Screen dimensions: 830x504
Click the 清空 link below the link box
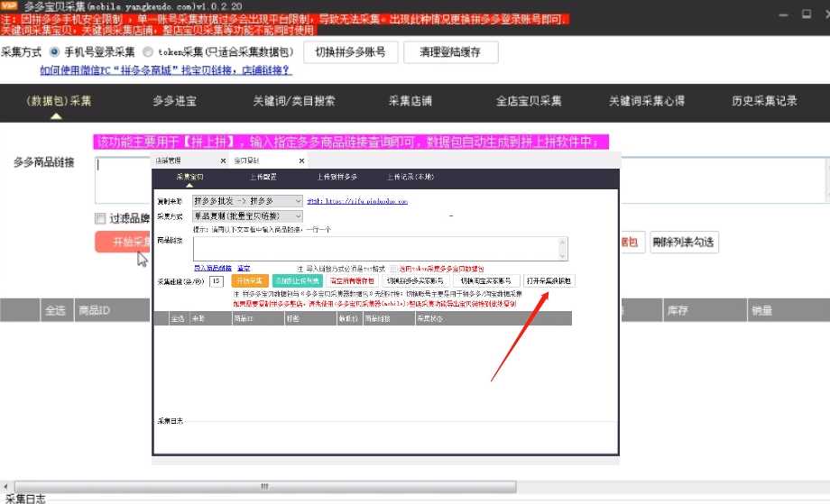click(244, 268)
